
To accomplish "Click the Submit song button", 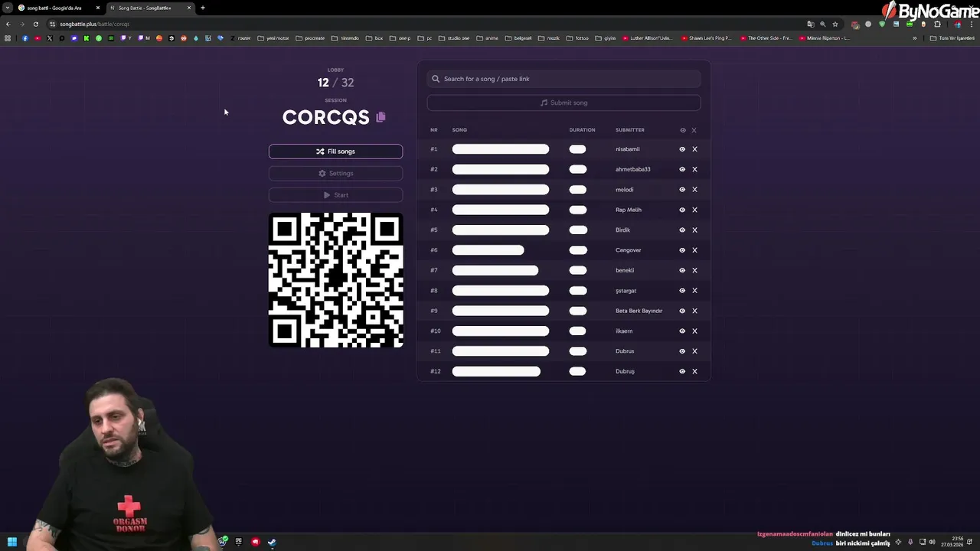I will point(563,103).
